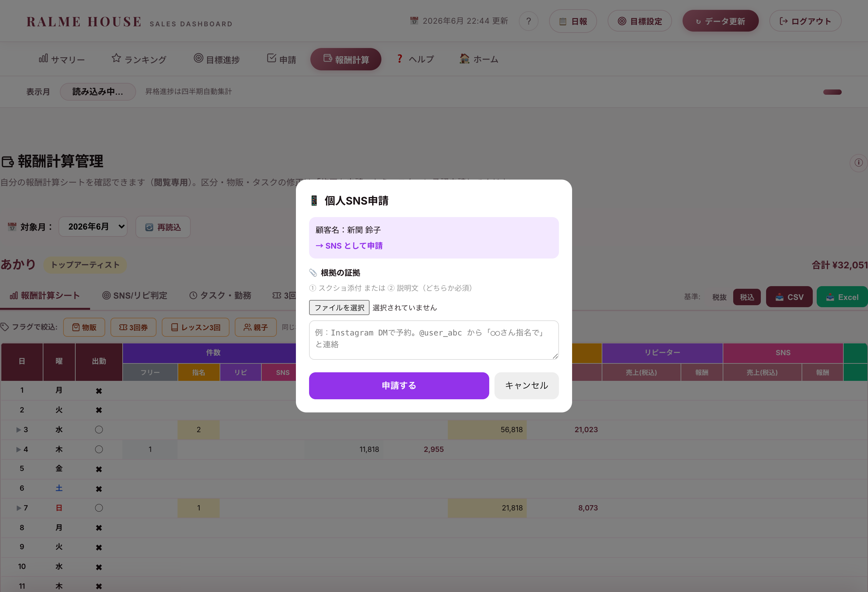Click the データ更新 refresh button
The image size is (868, 592).
(x=720, y=21)
